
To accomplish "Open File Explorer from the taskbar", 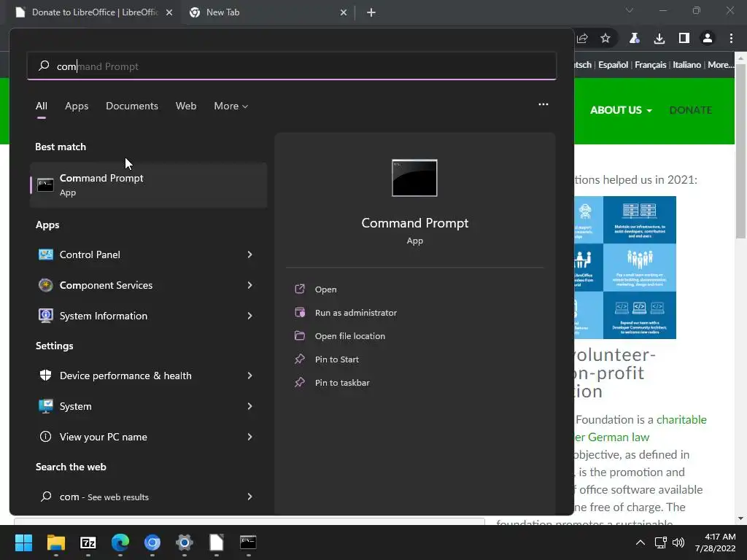I will pos(55,542).
